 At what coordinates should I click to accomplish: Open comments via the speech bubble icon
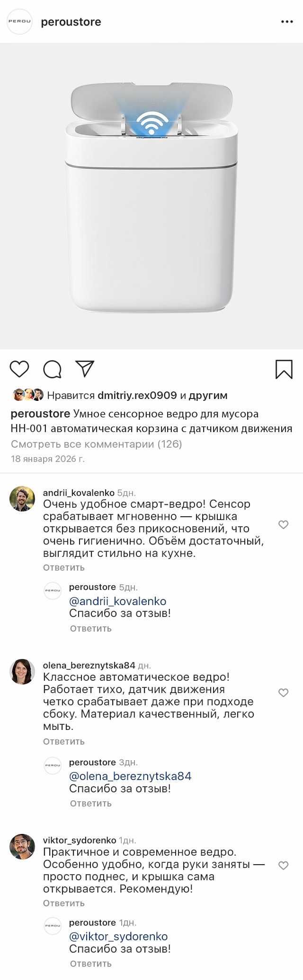(x=53, y=369)
